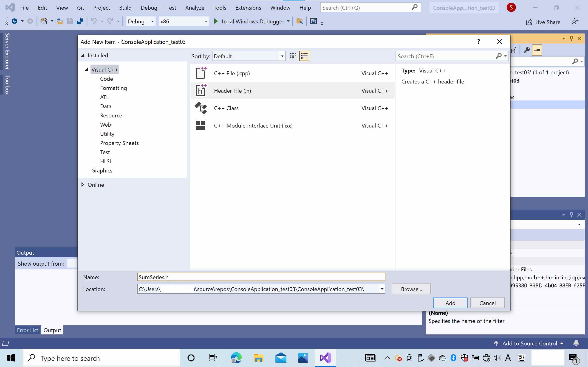Switch template list to detailed list view
Screen dimensions: 588x367
[304, 56]
